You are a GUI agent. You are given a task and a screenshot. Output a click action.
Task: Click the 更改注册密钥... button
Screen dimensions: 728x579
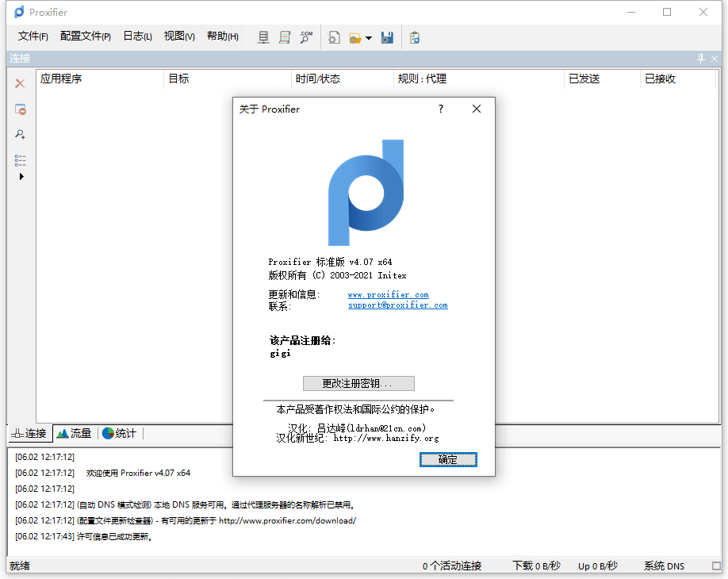(358, 384)
